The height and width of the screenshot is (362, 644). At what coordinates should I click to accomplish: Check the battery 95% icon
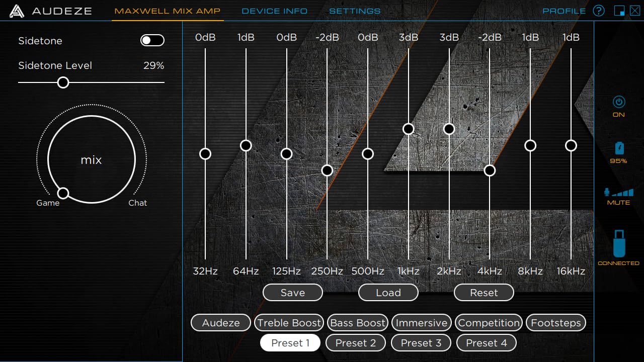[619, 148]
